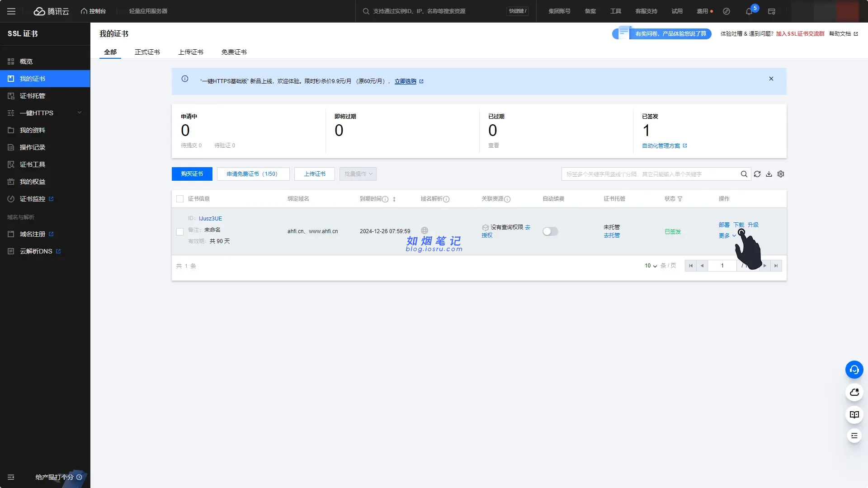868x488 pixels.
Task: Open 云解析DNS in the sidebar
Action: pyautogui.click(x=45, y=251)
